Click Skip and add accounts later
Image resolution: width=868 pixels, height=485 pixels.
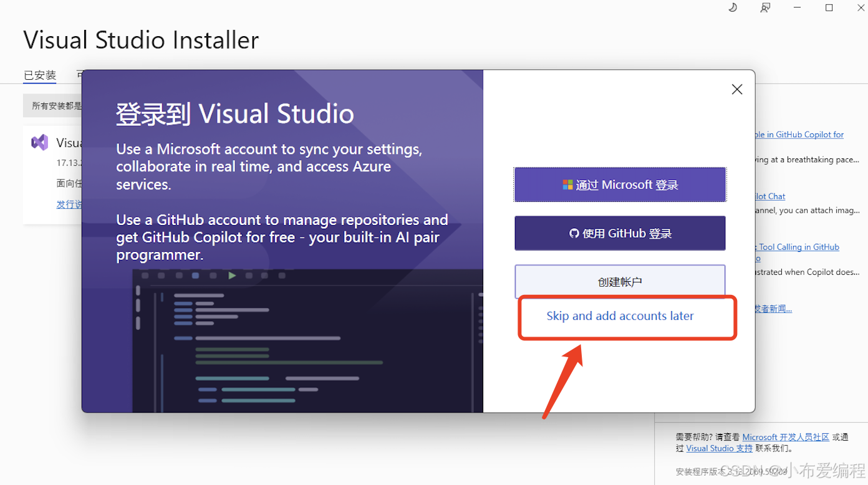[x=620, y=316]
